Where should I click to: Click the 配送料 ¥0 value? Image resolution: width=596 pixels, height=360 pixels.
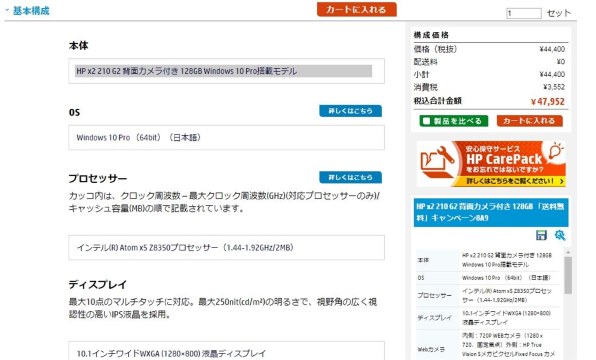point(561,62)
